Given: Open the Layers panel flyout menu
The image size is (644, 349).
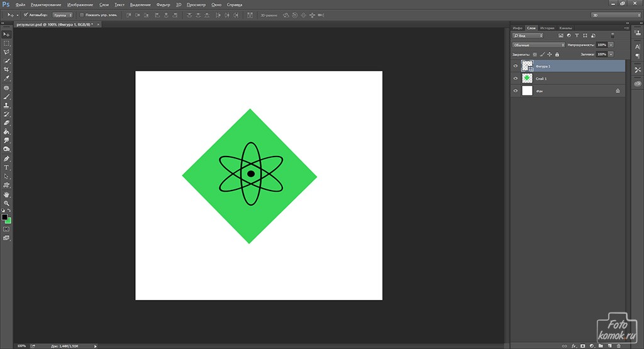Looking at the screenshot, I should coord(626,28).
